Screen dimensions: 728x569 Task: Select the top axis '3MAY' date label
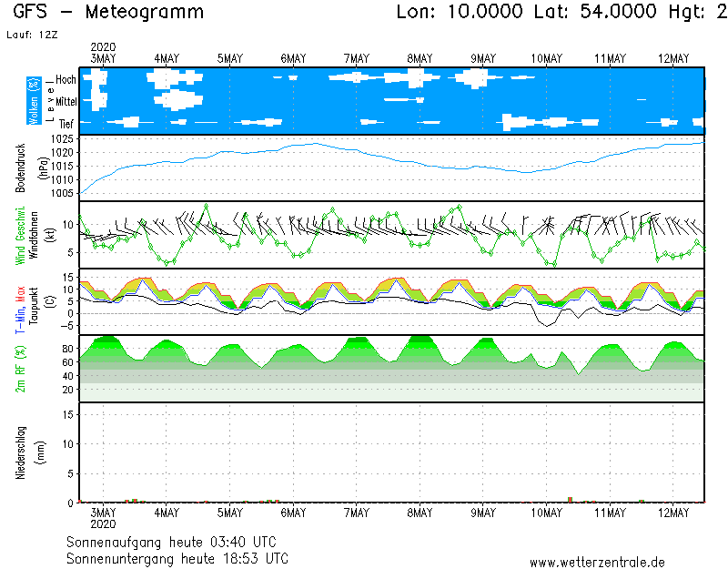103,58
